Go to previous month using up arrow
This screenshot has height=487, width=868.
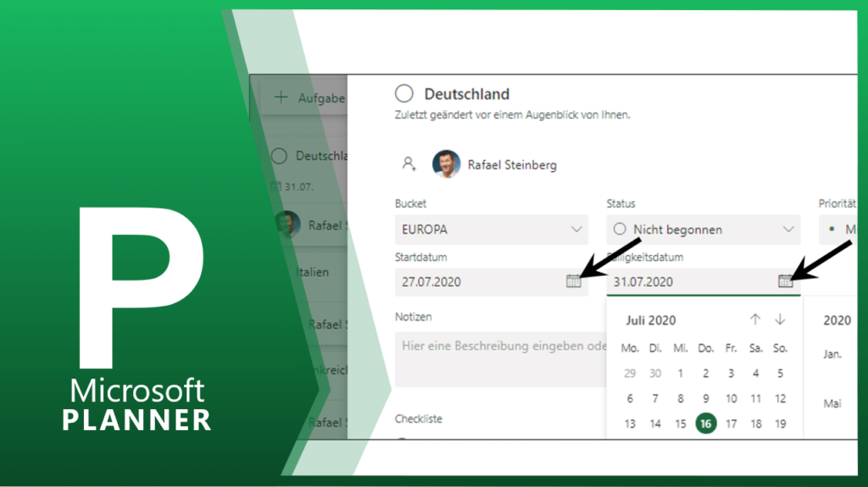[x=755, y=319]
